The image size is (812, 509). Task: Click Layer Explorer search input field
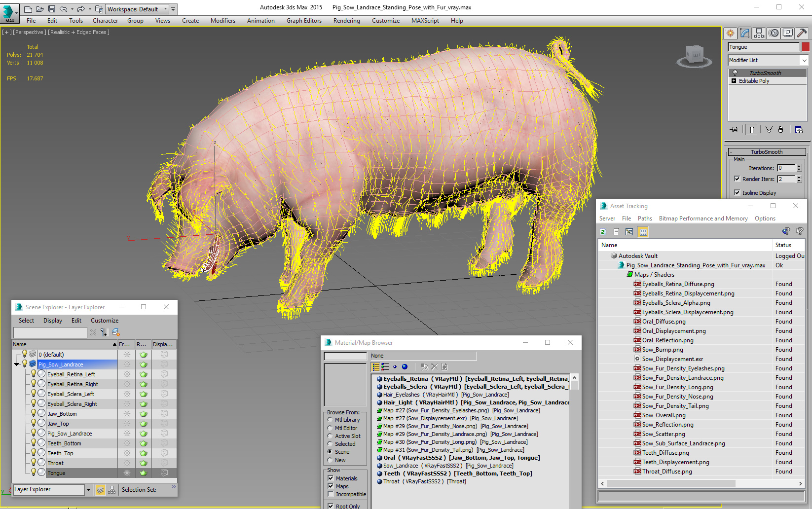[50, 332]
